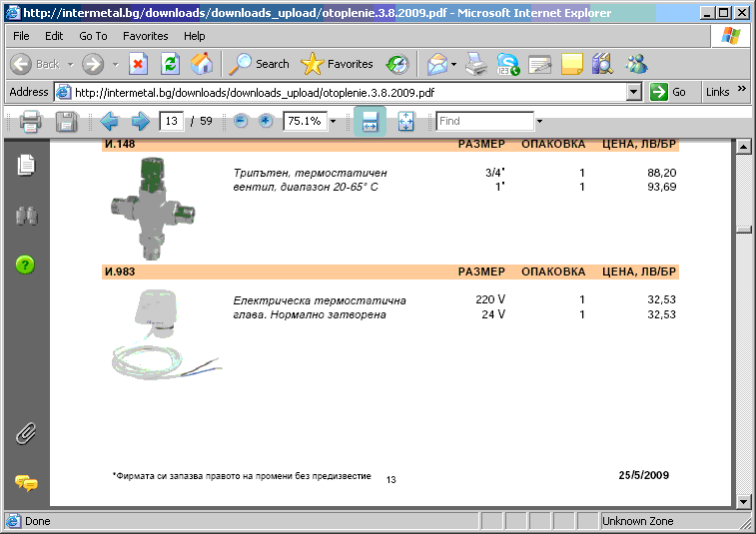The height and width of the screenshot is (534, 756).
Task: Zoom in with the plus button
Action: 266,121
